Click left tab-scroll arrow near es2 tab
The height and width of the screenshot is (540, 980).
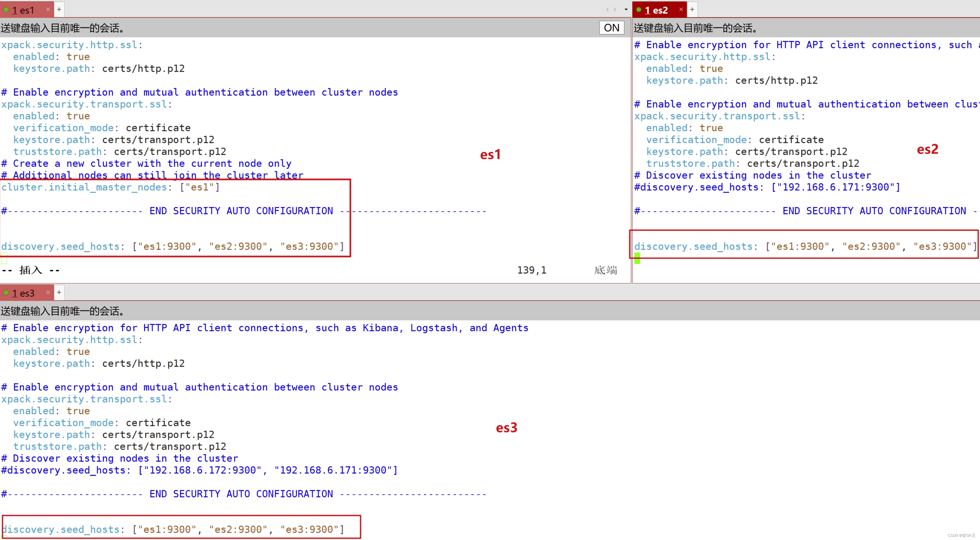[607, 9]
